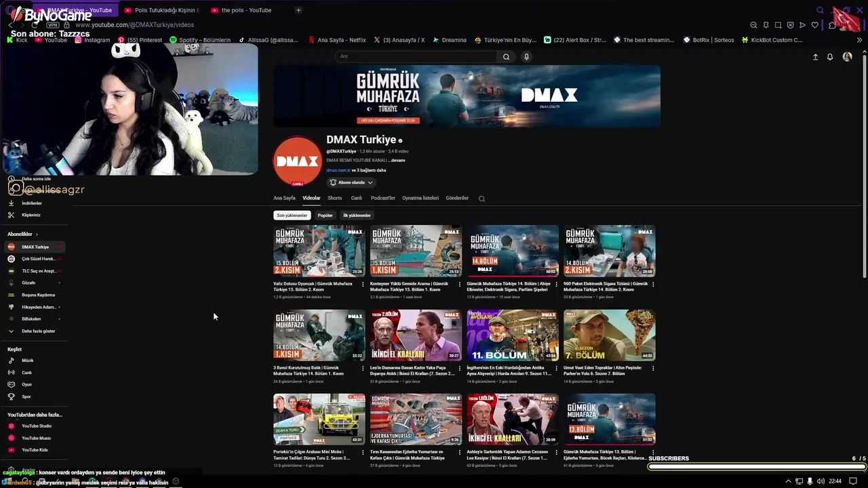Open Çok Güzel Harek... subscription
This screenshot has height=488, width=868.
(x=35, y=259)
